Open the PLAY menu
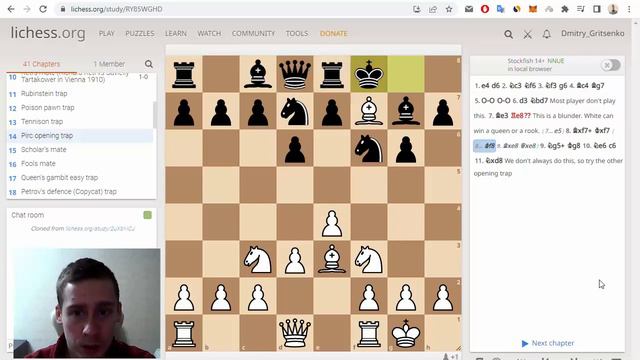 [x=107, y=33]
